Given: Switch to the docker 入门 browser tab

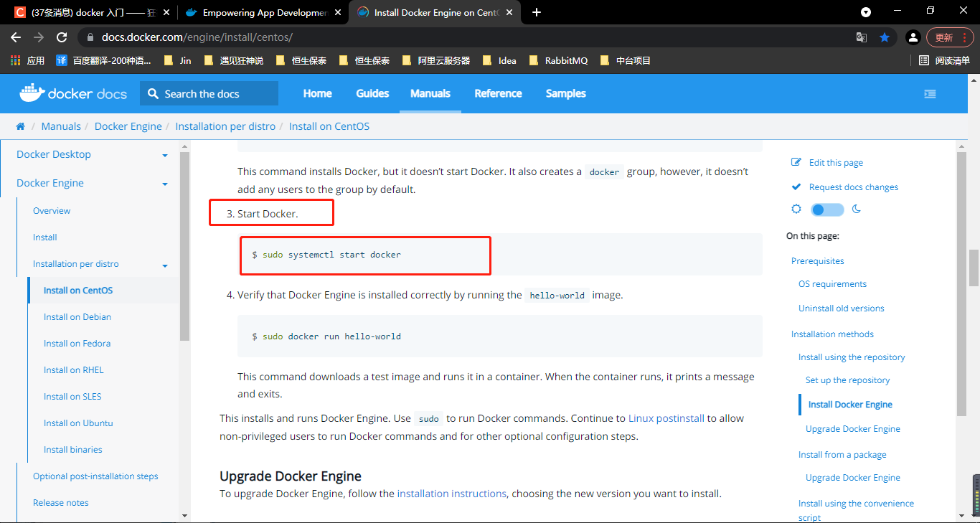Looking at the screenshot, I should (92, 12).
